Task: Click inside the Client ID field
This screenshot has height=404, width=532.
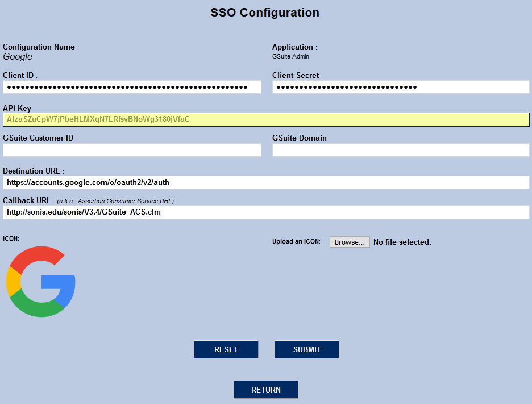Action: click(x=131, y=86)
